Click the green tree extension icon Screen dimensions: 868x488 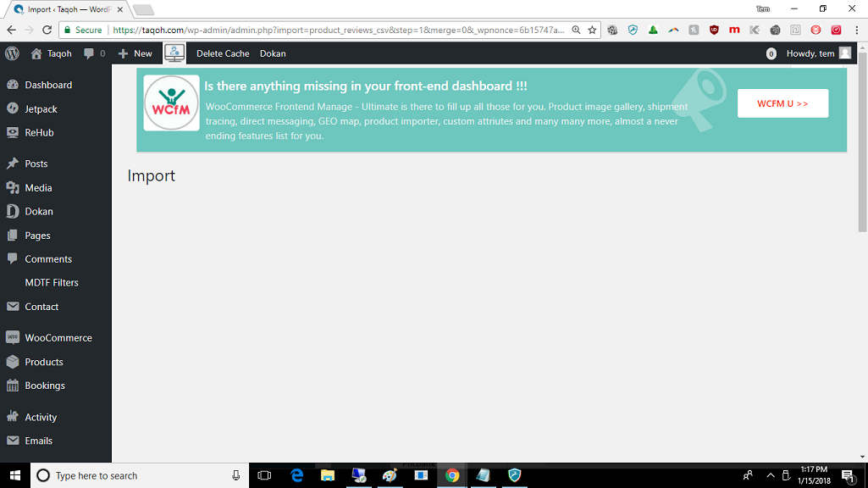tap(653, 30)
